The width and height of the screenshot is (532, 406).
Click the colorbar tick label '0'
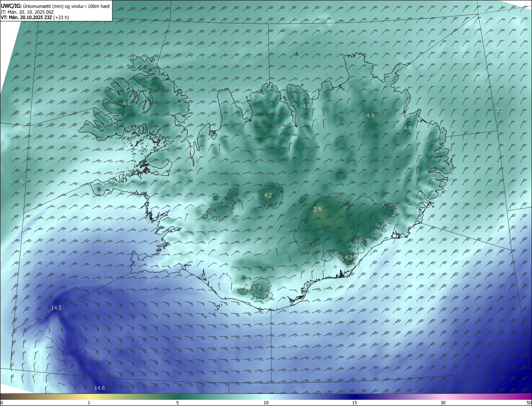click(2, 403)
